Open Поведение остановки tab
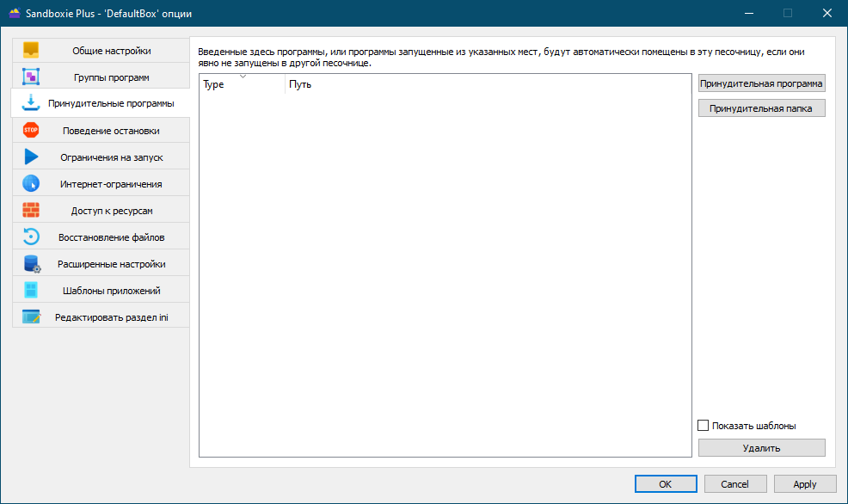This screenshot has width=848, height=504. click(x=101, y=131)
